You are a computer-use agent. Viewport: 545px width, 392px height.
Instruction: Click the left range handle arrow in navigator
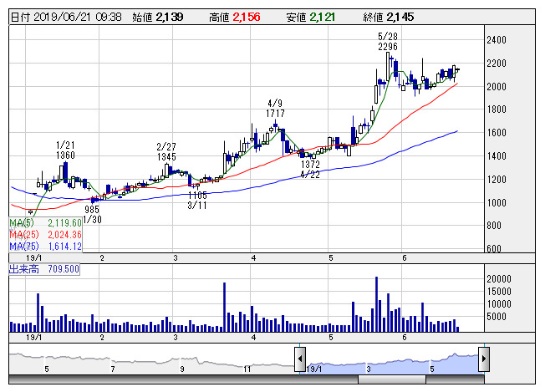299,360
